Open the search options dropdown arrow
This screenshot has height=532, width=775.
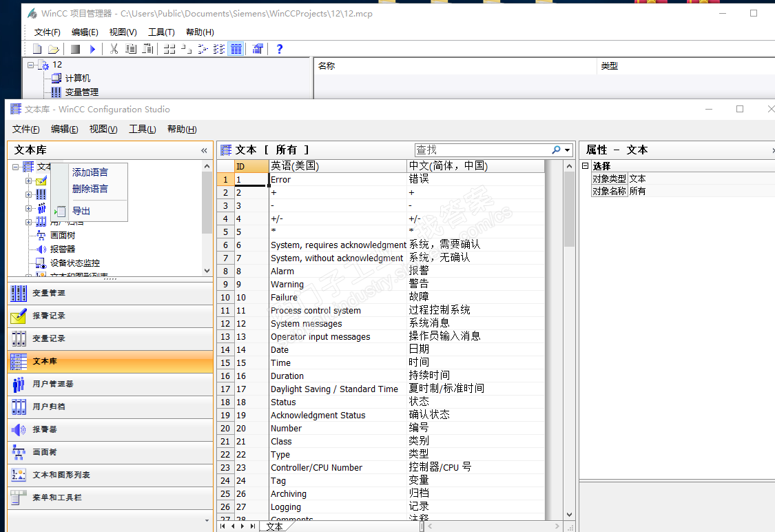pyautogui.click(x=568, y=150)
